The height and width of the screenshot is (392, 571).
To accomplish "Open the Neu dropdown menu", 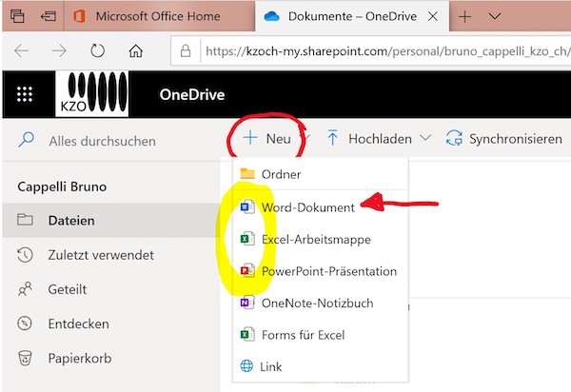I will pos(269,139).
